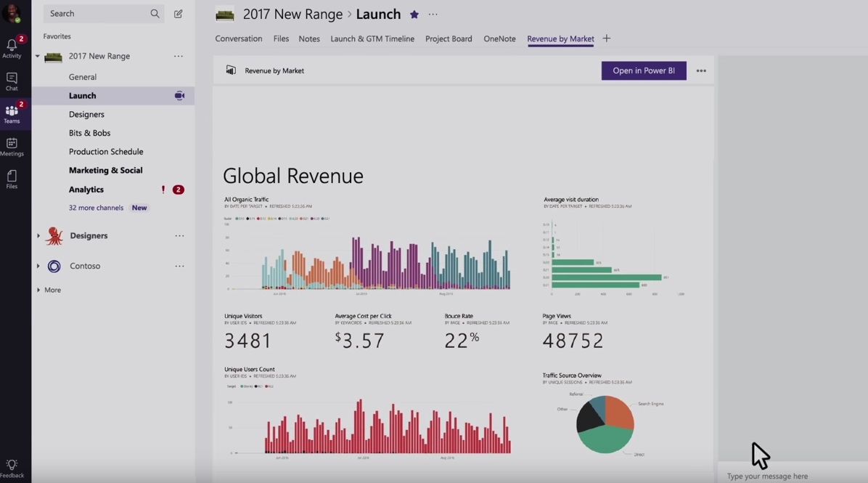The image size is (868, 483).
Task: Click the New badge beside more channels
Action: [x=139, y=208]
